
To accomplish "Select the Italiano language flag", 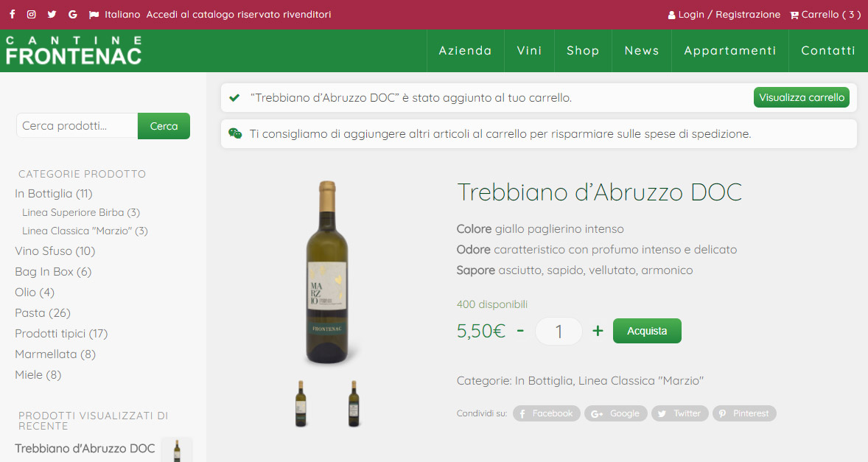I will click(x=94, y=15).
